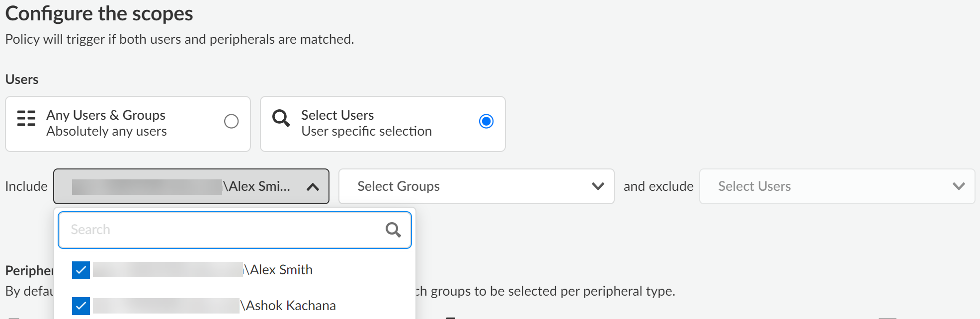Click the 'Any Users & Groups' option title
980x319 pixels.
(106, 115)
